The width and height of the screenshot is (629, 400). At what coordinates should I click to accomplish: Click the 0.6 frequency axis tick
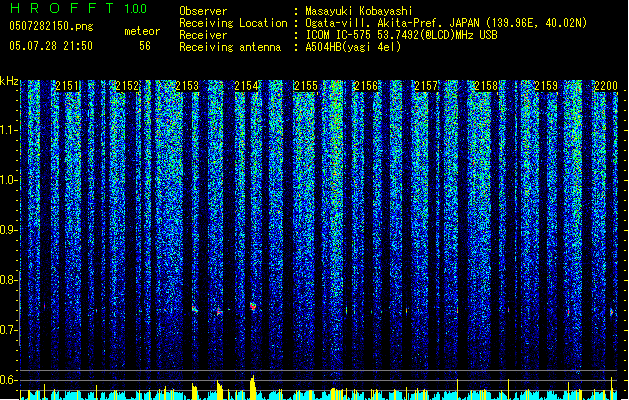point(9,380)
